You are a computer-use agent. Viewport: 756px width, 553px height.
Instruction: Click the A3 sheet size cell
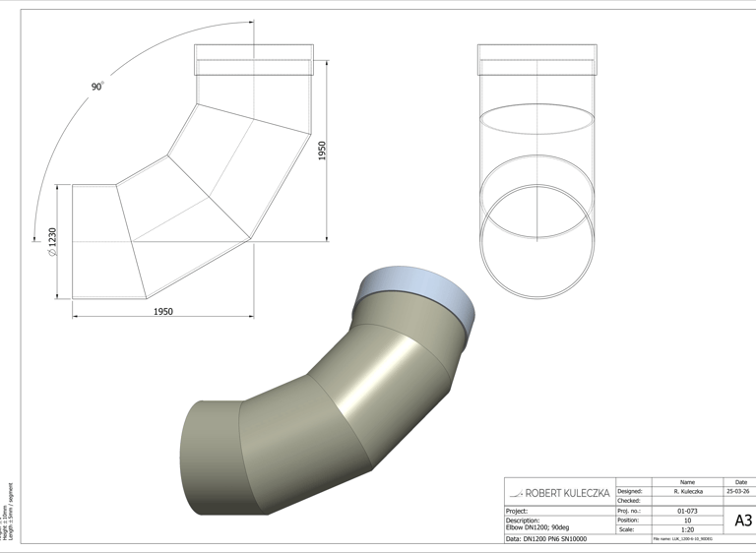click(x=743, y=521)
